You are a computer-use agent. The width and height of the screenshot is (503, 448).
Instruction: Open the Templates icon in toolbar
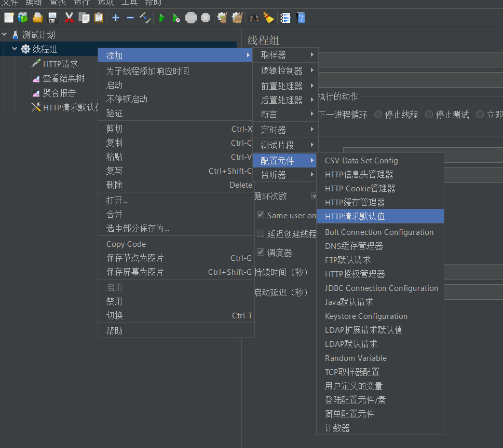coord(23,18)
